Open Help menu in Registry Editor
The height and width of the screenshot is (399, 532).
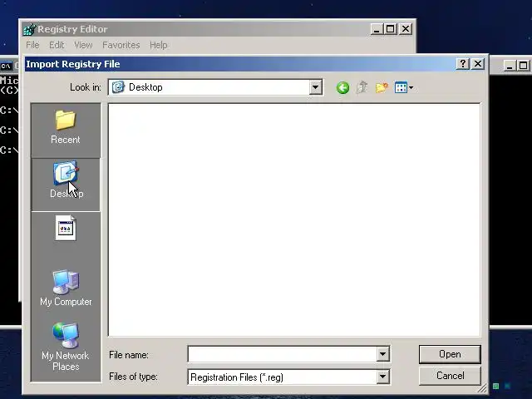(x=159, y=45)
